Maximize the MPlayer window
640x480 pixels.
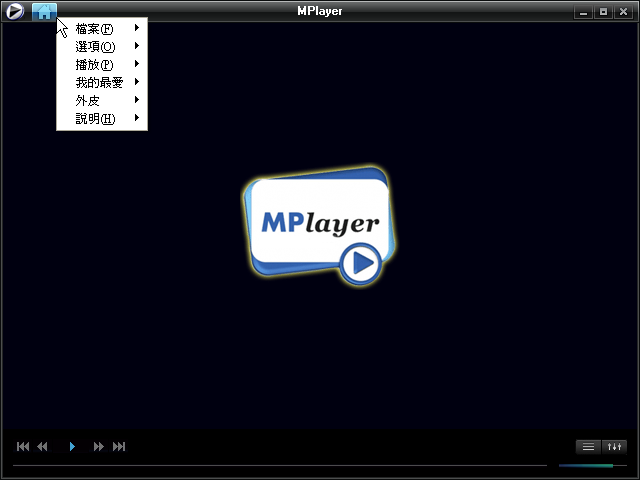602,12
